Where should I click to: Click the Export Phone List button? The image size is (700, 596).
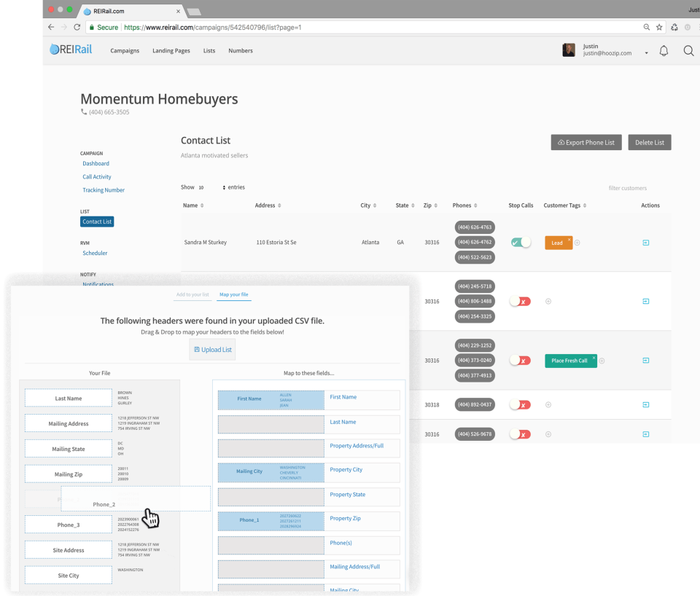click(586, 142)
